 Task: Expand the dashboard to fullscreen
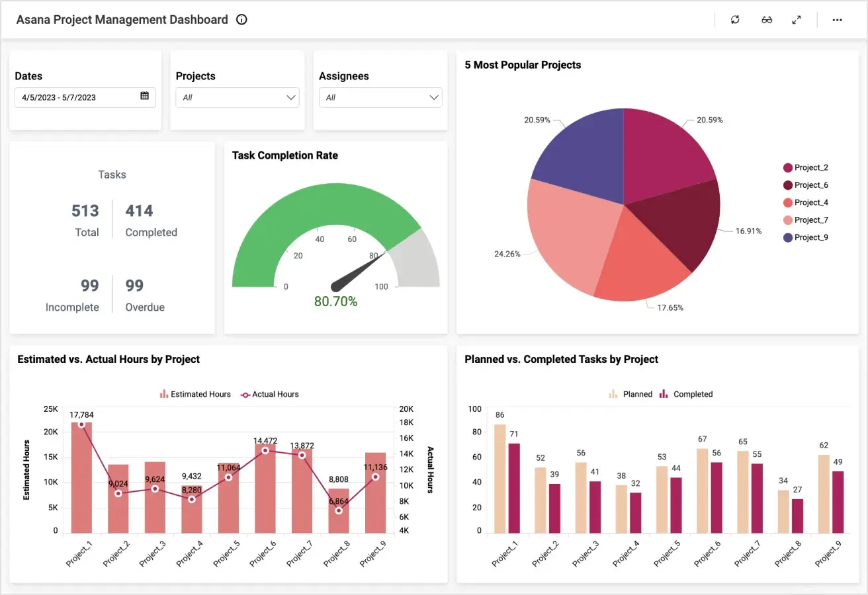click(797, 19)
